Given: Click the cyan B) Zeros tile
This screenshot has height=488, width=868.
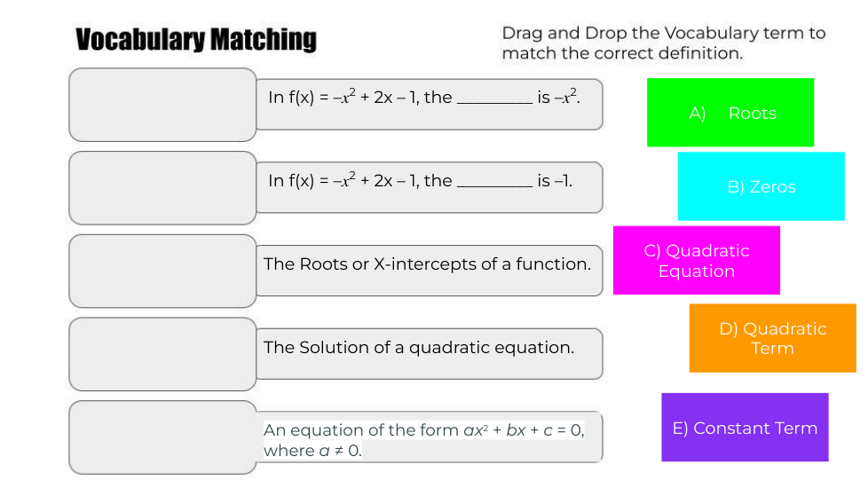Looking at the screenshot, I should click(x=761, y=186).
